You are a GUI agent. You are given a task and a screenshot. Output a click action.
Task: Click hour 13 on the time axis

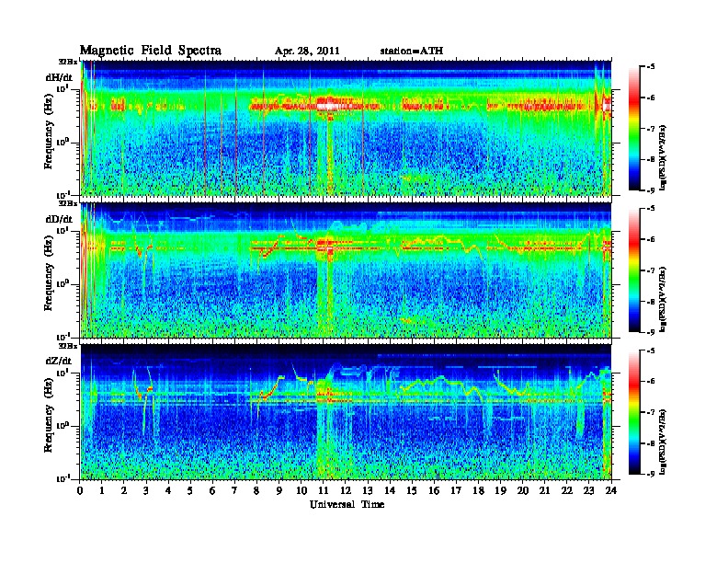368,490
